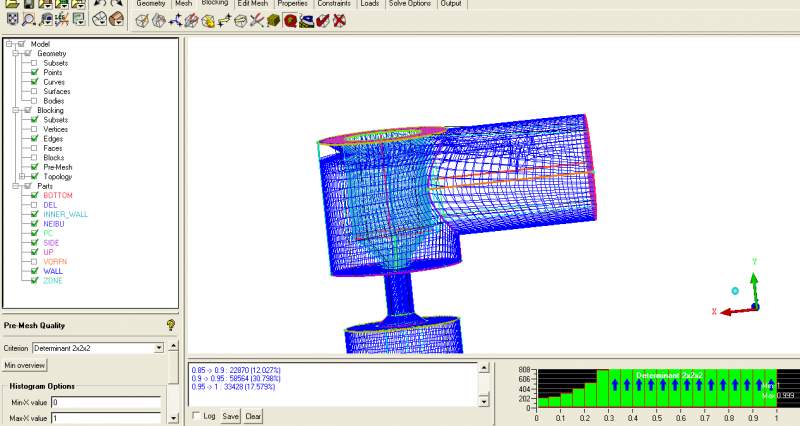Click cyan isometric circle on triad
This screenshot has width=800, height=426.
(735, 291)
